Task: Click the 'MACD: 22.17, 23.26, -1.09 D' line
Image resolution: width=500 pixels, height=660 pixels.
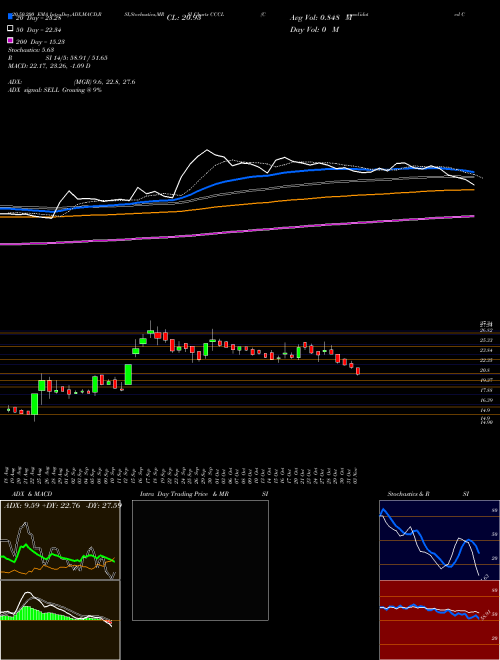Action: [x=49, y=66]
